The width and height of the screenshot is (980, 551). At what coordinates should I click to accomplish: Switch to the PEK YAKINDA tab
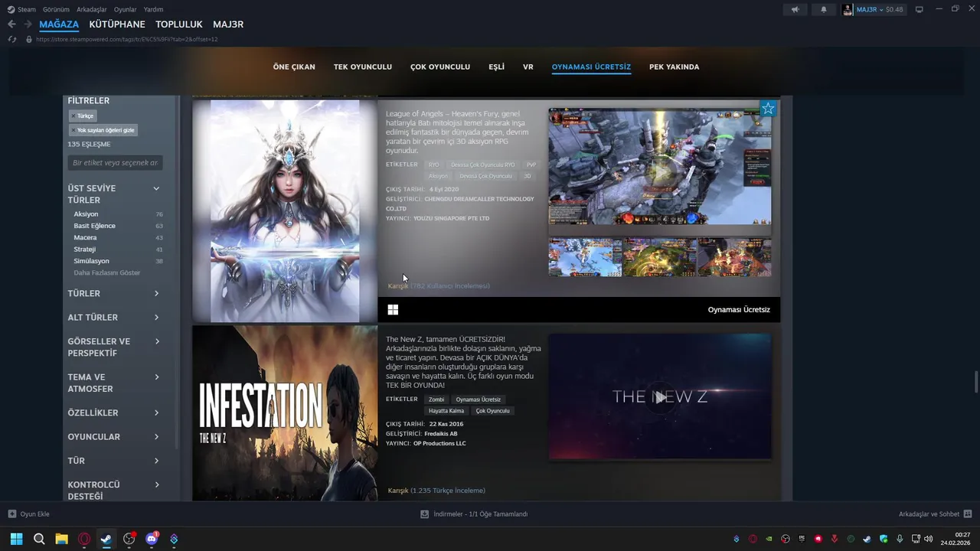(675, 67)
